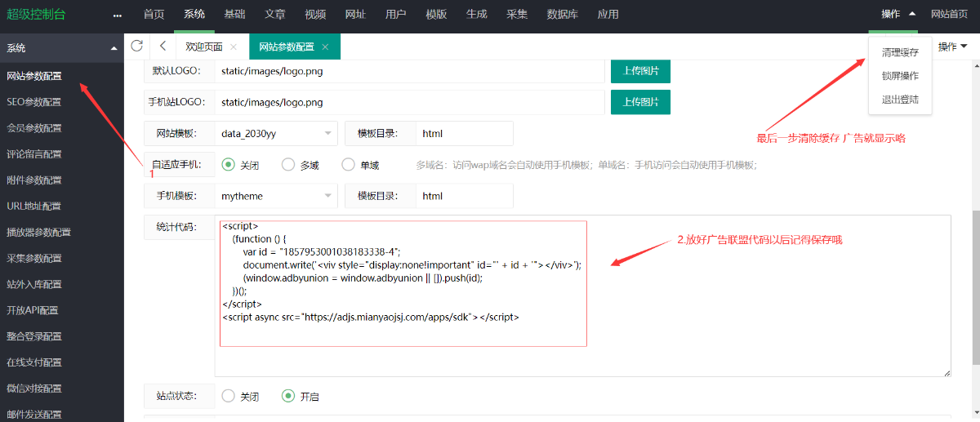Open 采集 in the top menu
The height and width of the screenshot is (422, 980).
coord(517,14)
